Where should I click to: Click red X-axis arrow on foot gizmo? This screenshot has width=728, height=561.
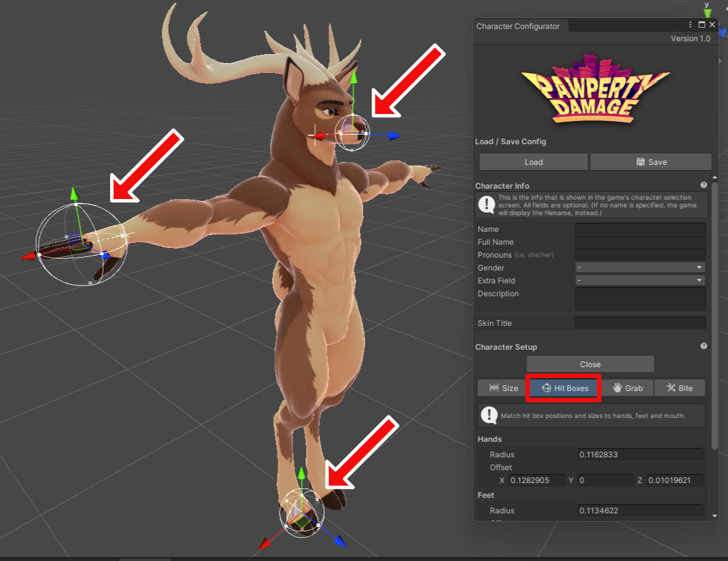pyautogui.click(x=265, y=544)
